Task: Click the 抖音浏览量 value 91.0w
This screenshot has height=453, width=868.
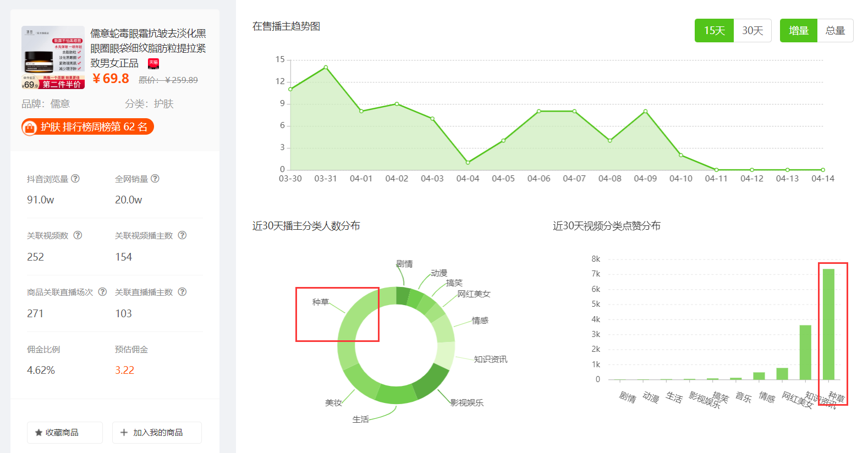Action: (x=41, y=200)
